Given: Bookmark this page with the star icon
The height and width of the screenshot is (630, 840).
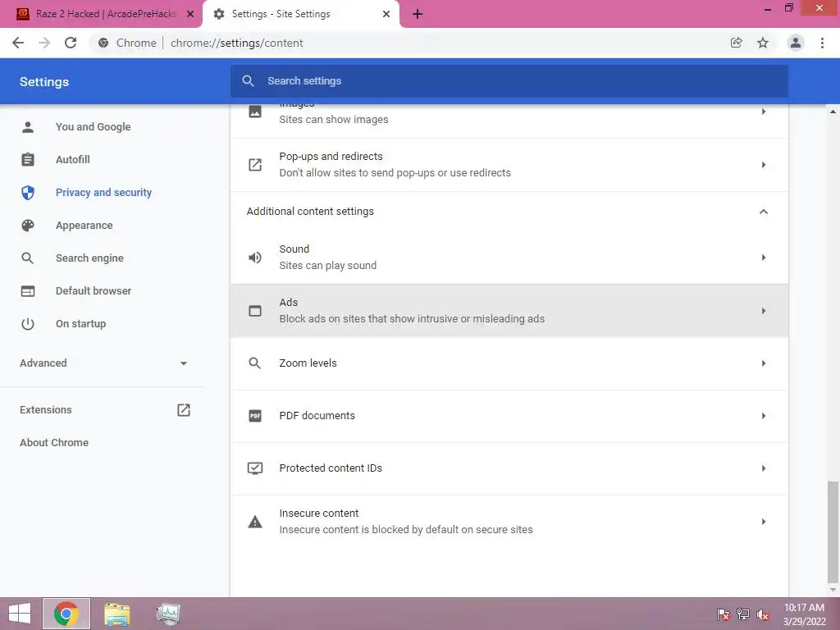Looking at the screenshot, I should pyautogui.click(x=763, y=43).
